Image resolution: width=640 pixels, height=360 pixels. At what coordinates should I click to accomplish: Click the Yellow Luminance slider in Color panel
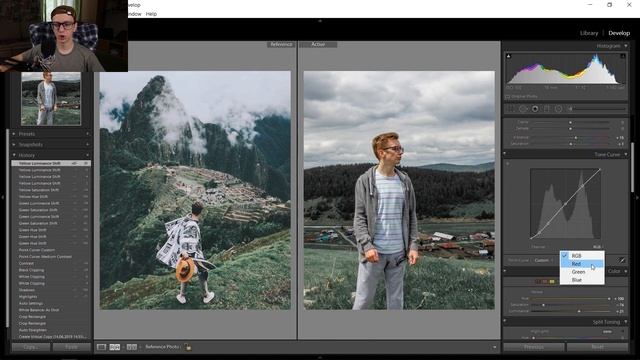pos(579,311)
